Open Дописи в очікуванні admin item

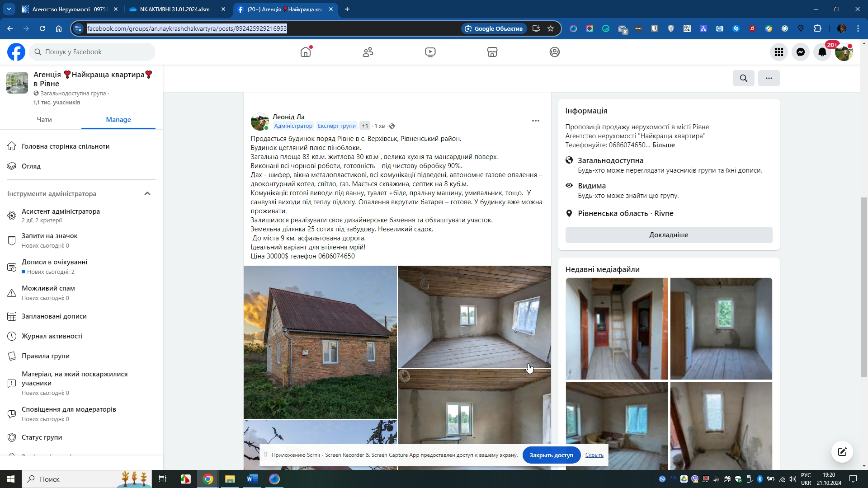click(x=54, y=262)
